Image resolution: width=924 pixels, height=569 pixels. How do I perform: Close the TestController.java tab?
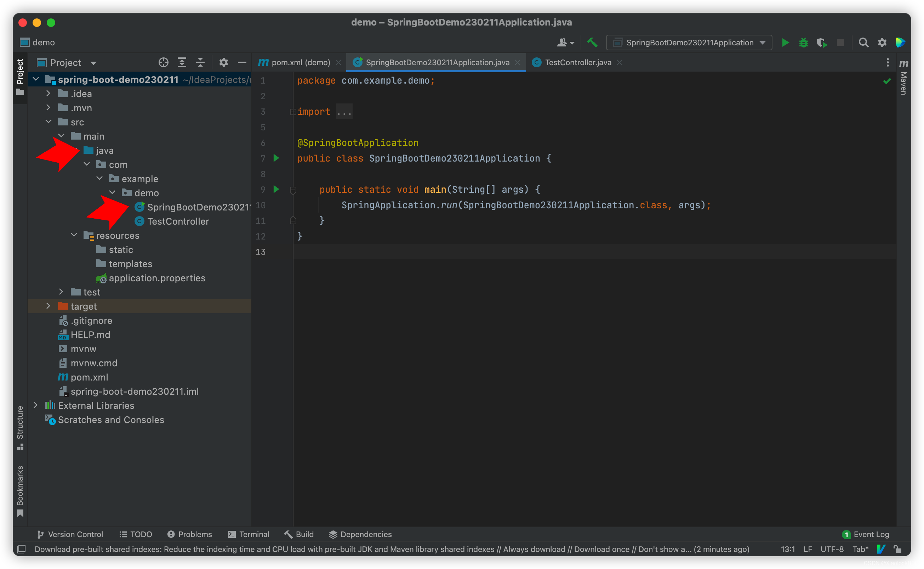[620, 62]
